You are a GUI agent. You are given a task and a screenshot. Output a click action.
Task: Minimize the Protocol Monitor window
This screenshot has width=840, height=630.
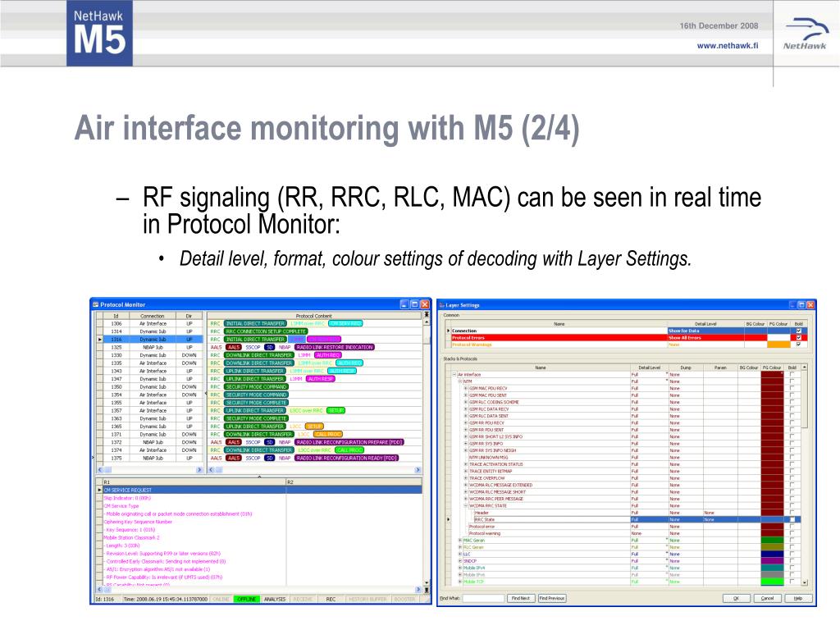pyautogui.click(x=404, y=304)
